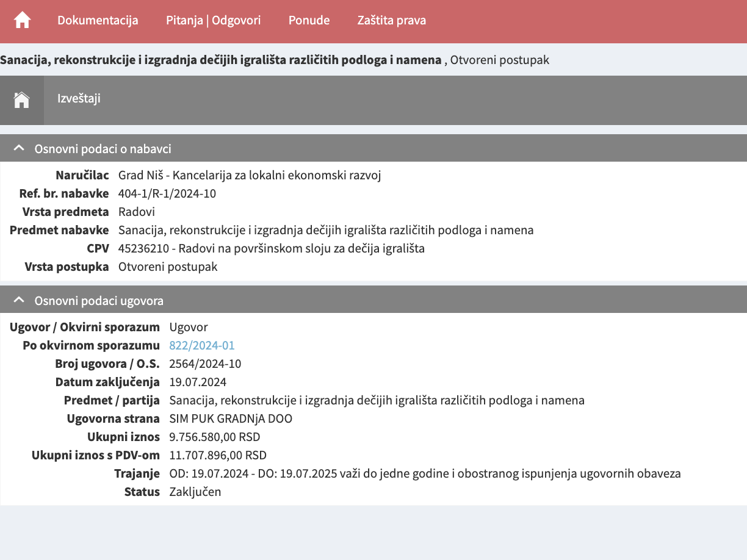Click the up chevron on Osnovni podaci ugovora

pyautogui.click(x=18, y=300)
